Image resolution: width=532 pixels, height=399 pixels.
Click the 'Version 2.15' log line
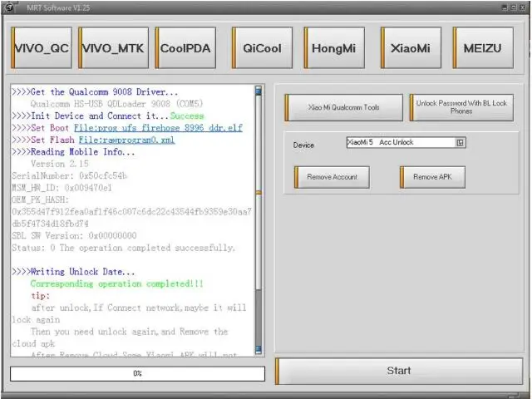coord(60,164)
